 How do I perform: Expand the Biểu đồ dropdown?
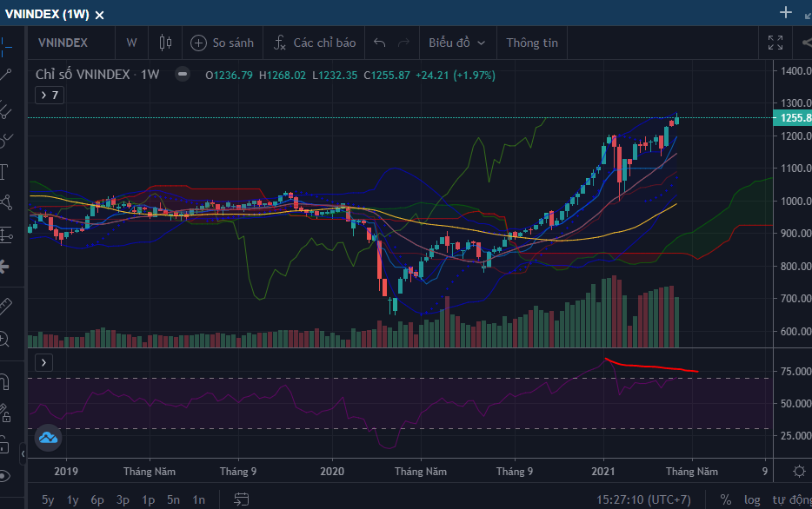point(457,43)
